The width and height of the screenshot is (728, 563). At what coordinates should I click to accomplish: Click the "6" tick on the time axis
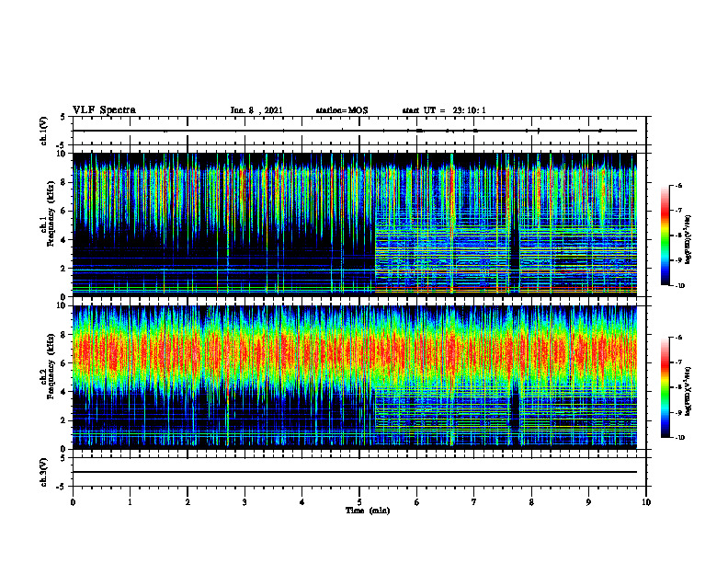[x=417, y=502]
